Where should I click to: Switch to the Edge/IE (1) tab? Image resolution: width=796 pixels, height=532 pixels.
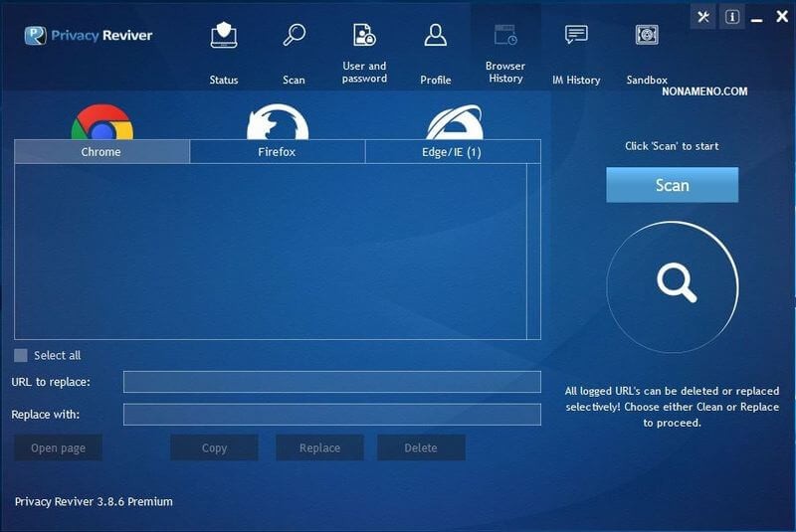(x=453, y=151)
